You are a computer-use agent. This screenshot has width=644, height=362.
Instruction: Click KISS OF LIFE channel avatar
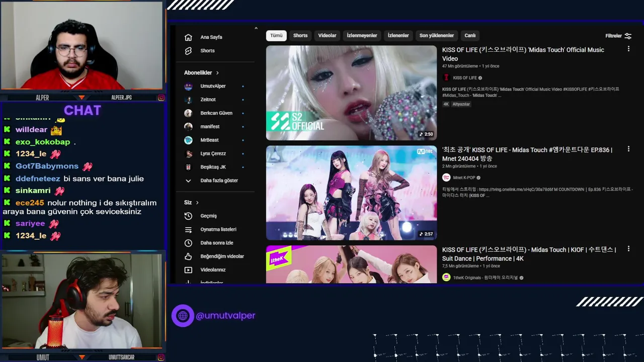point(446,78)
